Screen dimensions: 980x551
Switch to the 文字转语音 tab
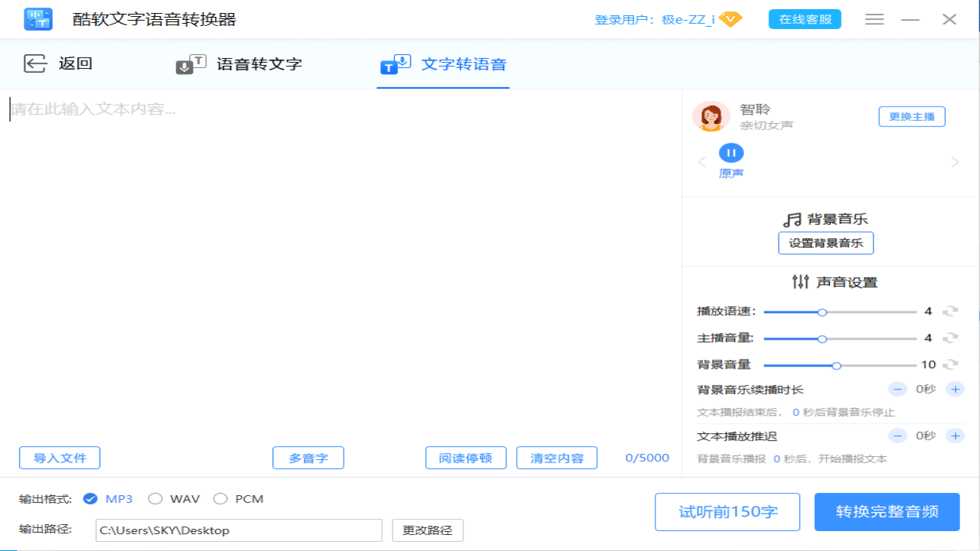pos(443,65)
